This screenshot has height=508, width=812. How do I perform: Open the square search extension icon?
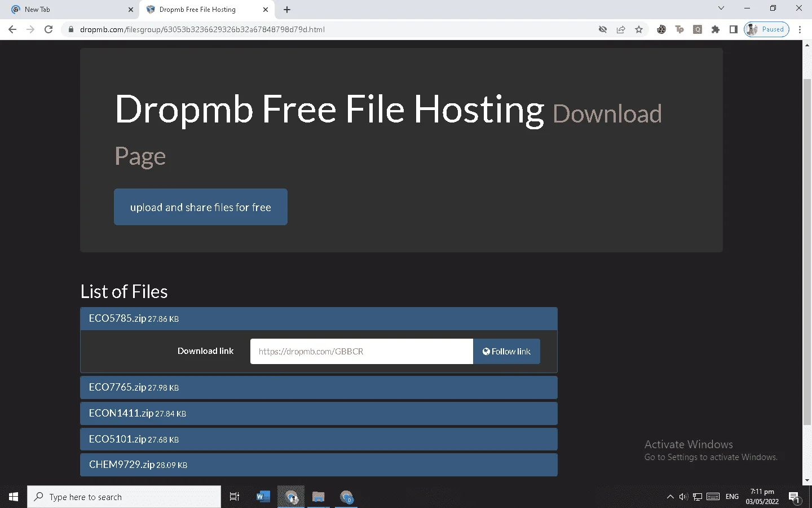coord(698,29)
